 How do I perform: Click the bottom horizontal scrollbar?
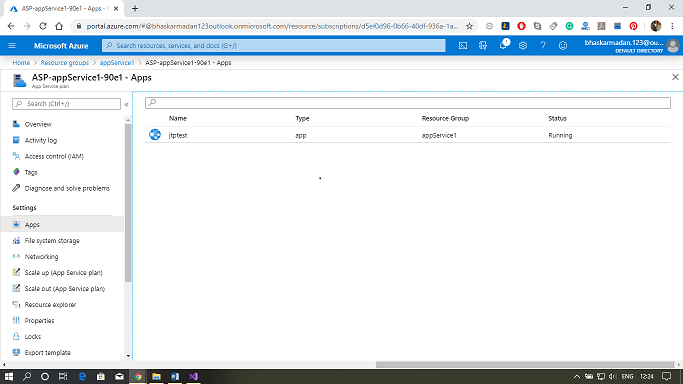click(x=525, y=364)
